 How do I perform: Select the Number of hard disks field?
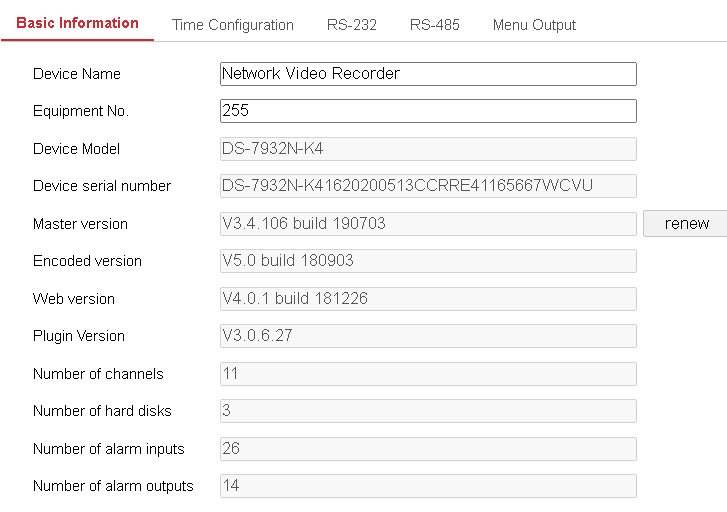[x=427, y=411]
